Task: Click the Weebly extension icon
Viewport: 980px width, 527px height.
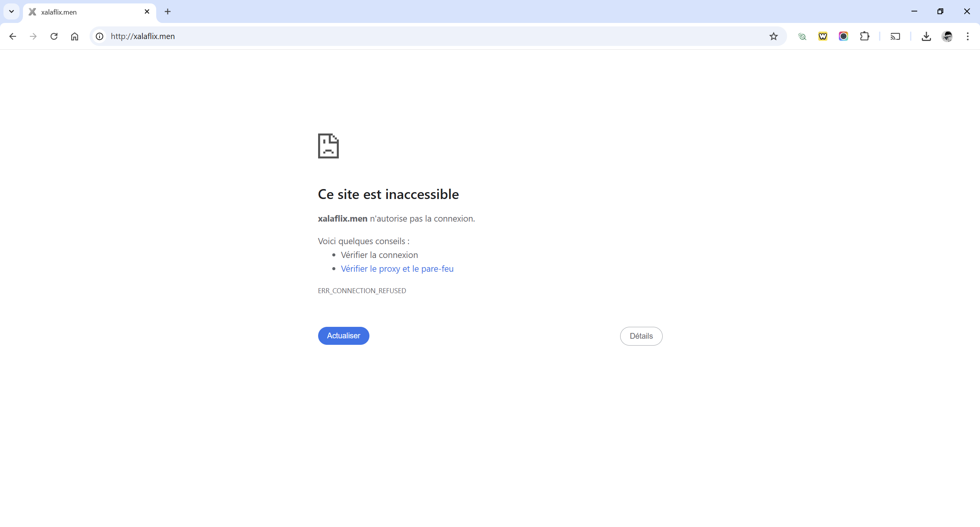Action: pyautogui.click(x=823, y=36)
